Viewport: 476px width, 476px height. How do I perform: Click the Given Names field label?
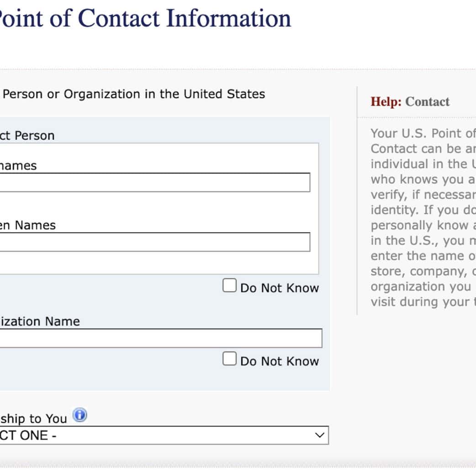(x=27, y=225)
